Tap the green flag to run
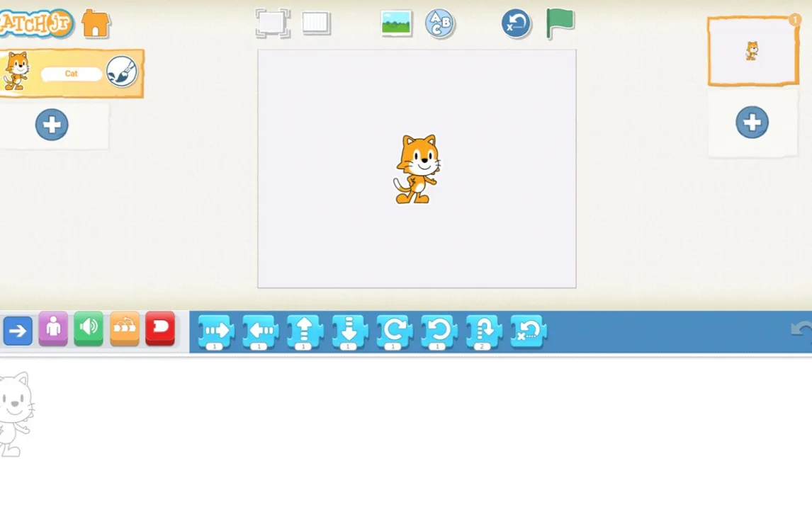The height and width of the screenshot is (507, 812). tap(560, 23)
